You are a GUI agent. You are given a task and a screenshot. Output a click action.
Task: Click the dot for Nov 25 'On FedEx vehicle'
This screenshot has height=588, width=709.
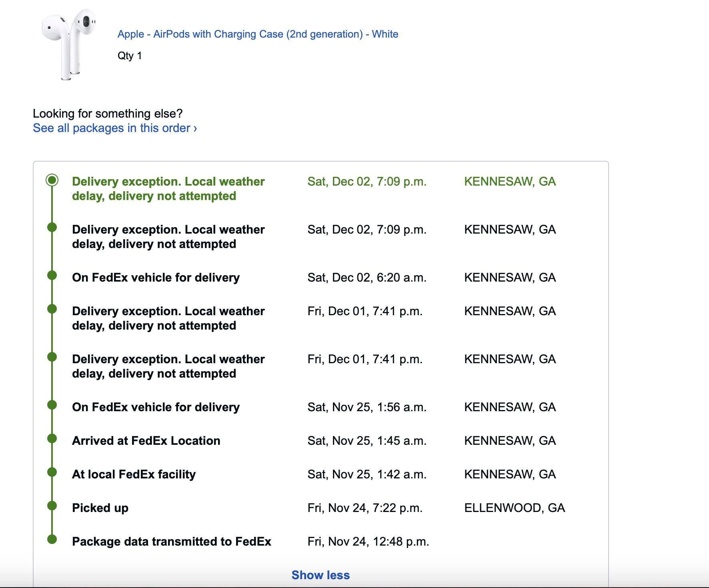coord(52,405)
